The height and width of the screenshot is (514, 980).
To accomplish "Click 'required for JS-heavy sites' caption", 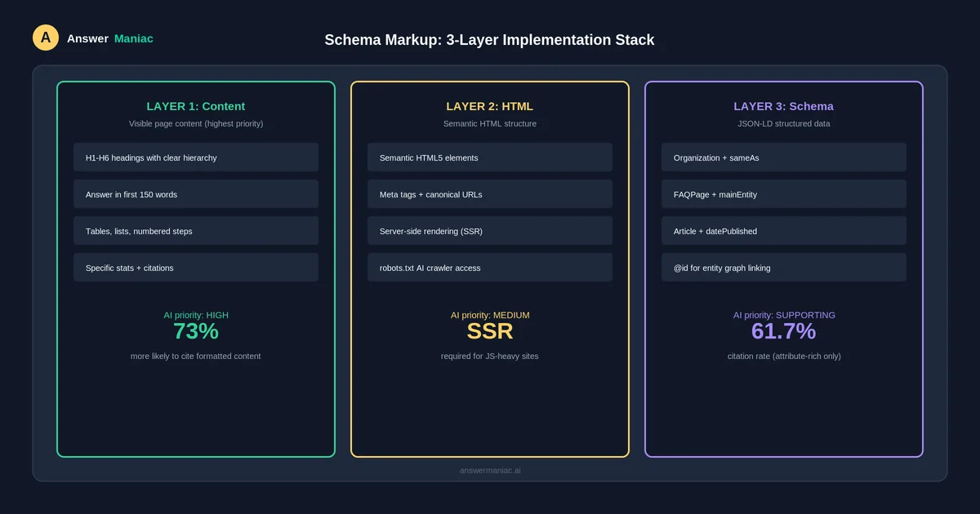I will click(x=490, y=357).
